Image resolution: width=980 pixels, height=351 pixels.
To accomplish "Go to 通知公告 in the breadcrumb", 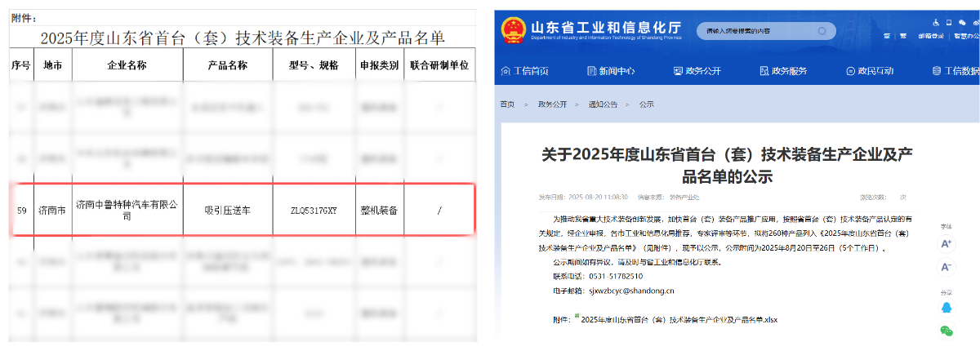I will [603, 104].
